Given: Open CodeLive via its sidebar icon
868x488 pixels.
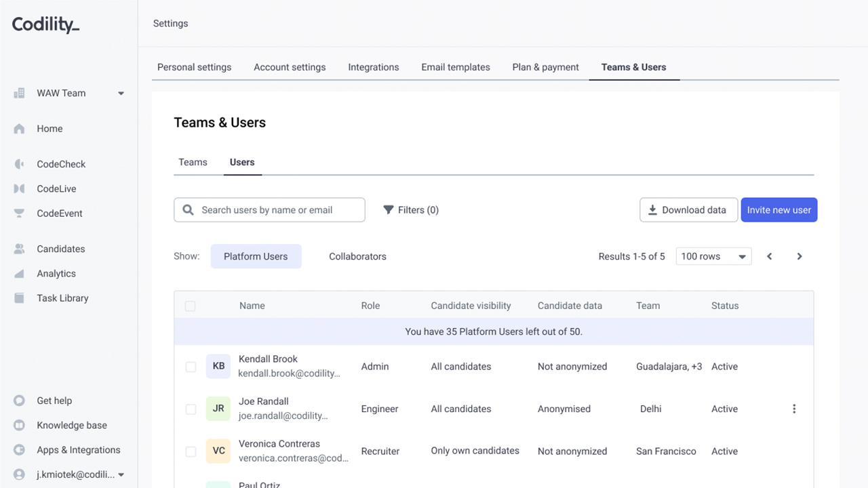Looking at the screenshot, I should click(19, 188).
